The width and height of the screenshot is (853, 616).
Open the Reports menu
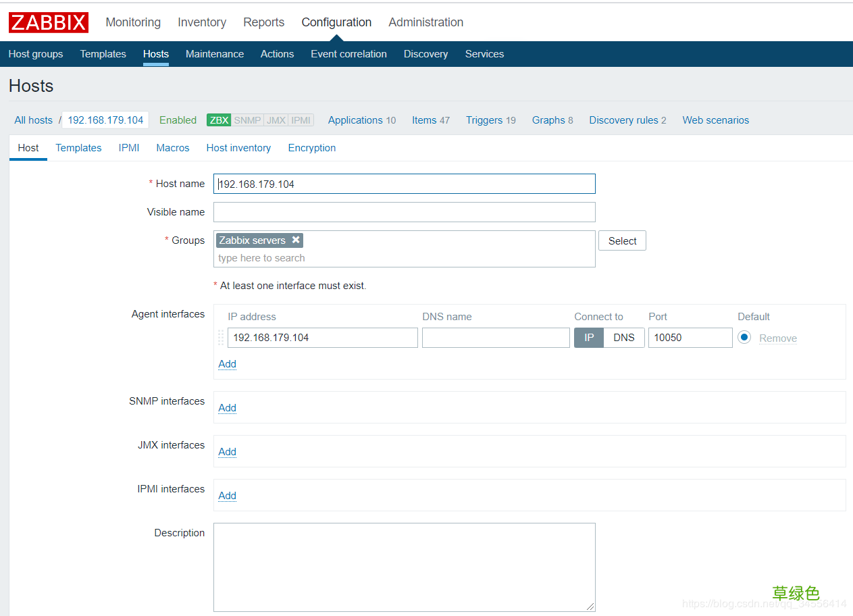point(264,22)
